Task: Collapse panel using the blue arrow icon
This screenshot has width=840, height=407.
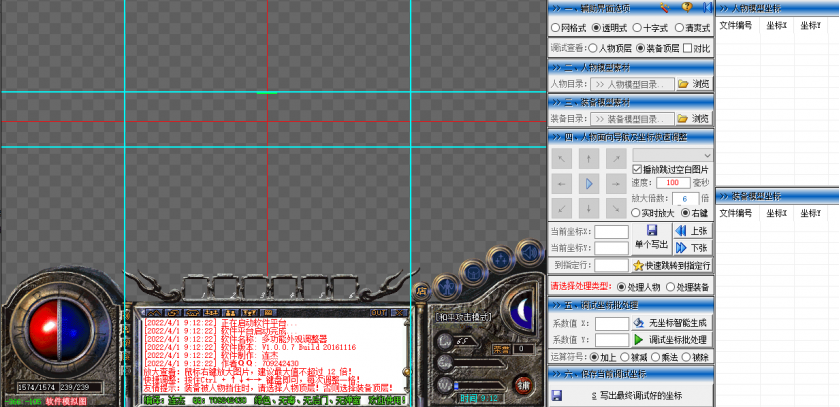Action: 707,8
